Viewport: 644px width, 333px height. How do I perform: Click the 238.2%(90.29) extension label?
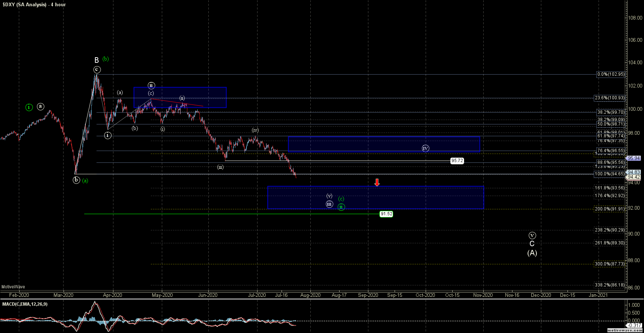tap(610, 230)
